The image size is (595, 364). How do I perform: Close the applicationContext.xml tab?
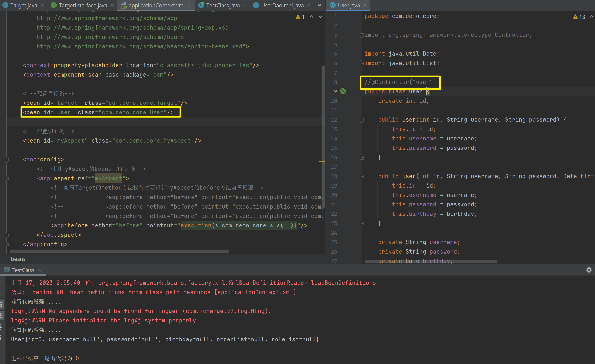tap(190, 5)
